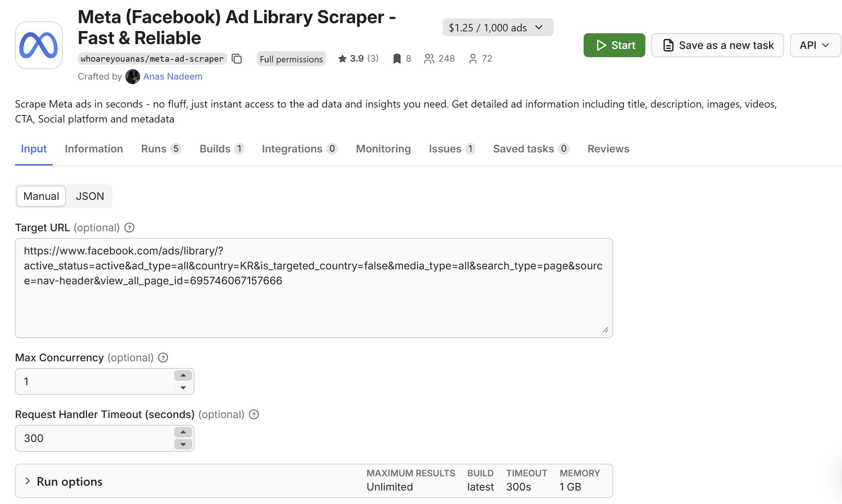This screenshot has width=842, height=504.
Task: Open the $1.25 / 1,000 ads pricing dropdown
Action: click(497, 28)
